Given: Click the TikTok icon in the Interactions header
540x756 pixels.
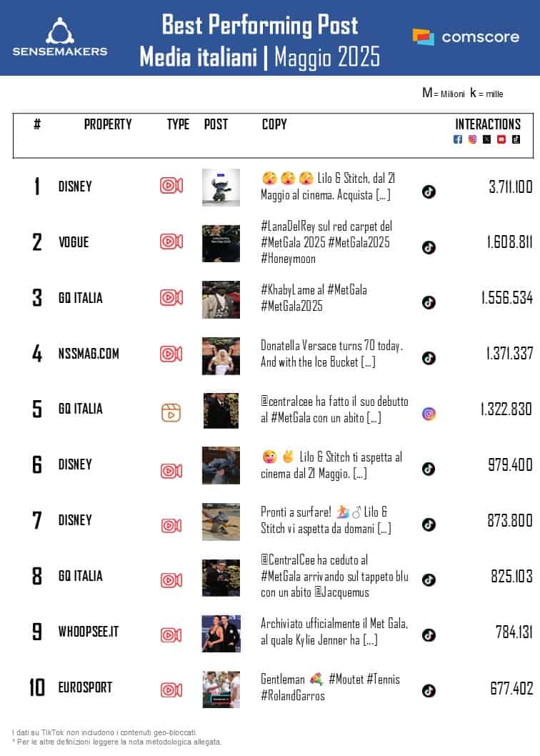Looking at the screenshot, I should pyautogui.click(x=516, y=139).
